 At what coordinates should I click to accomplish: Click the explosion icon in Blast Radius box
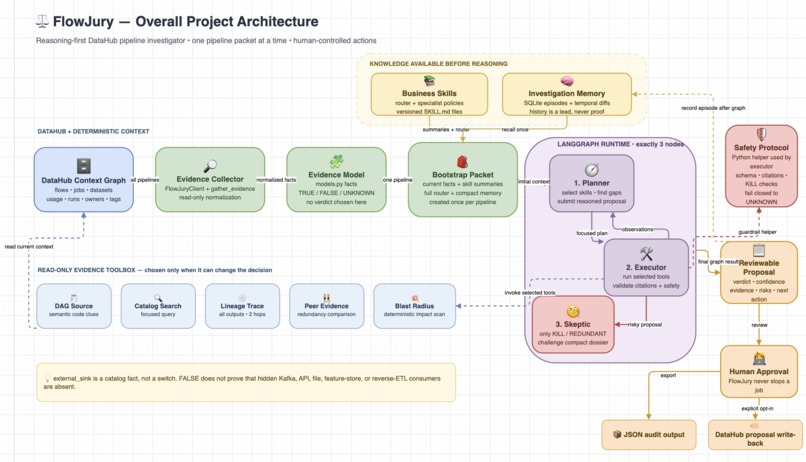click(414, 298)
